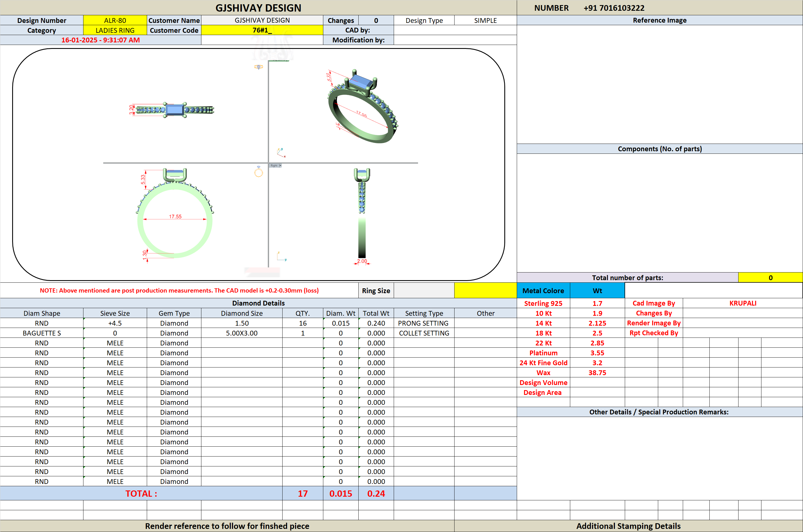Click the Design Volume label
Viewport: 803px width, 532px height.
pos(543,382)
